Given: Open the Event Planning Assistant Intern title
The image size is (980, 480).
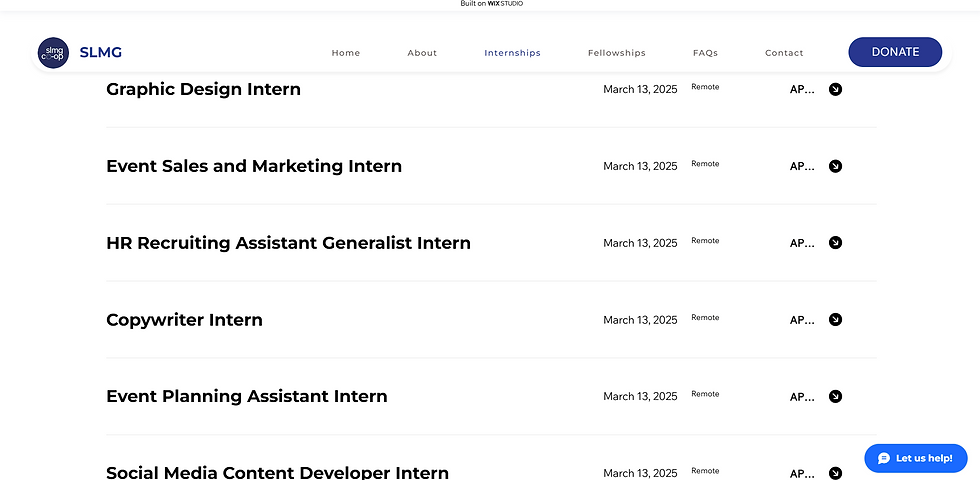Looking at the screenshot, I should click(247, 396).
